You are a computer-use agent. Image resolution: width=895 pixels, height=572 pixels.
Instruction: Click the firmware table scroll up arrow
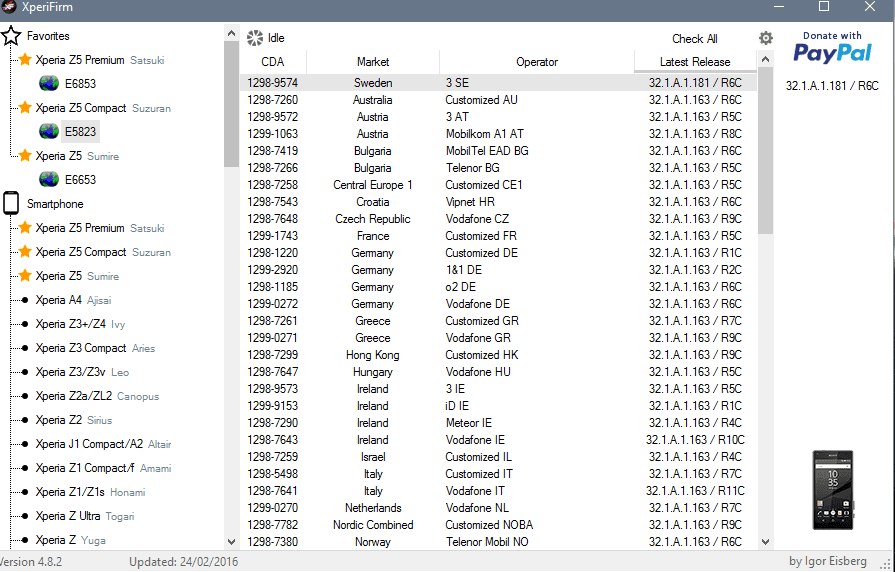point(765,59)
